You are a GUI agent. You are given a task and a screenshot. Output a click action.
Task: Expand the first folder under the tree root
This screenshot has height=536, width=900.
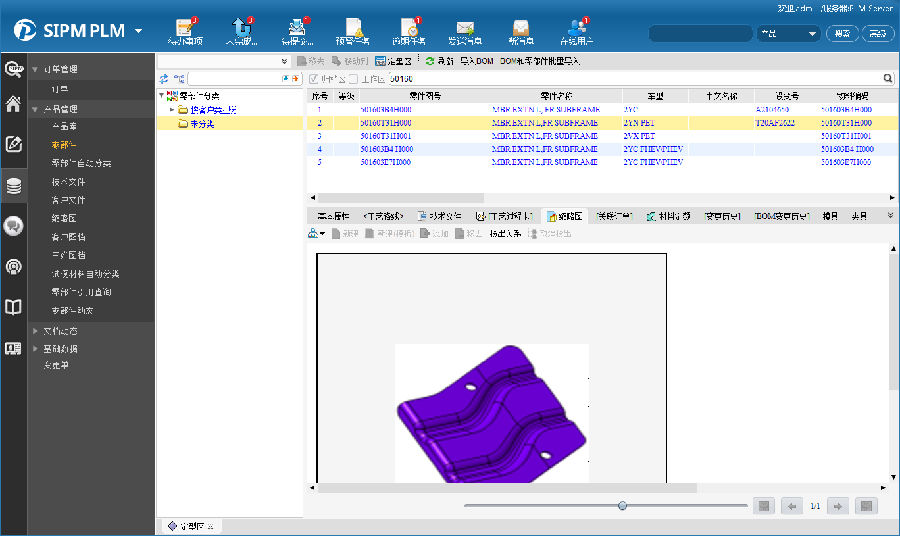(172, 110)
